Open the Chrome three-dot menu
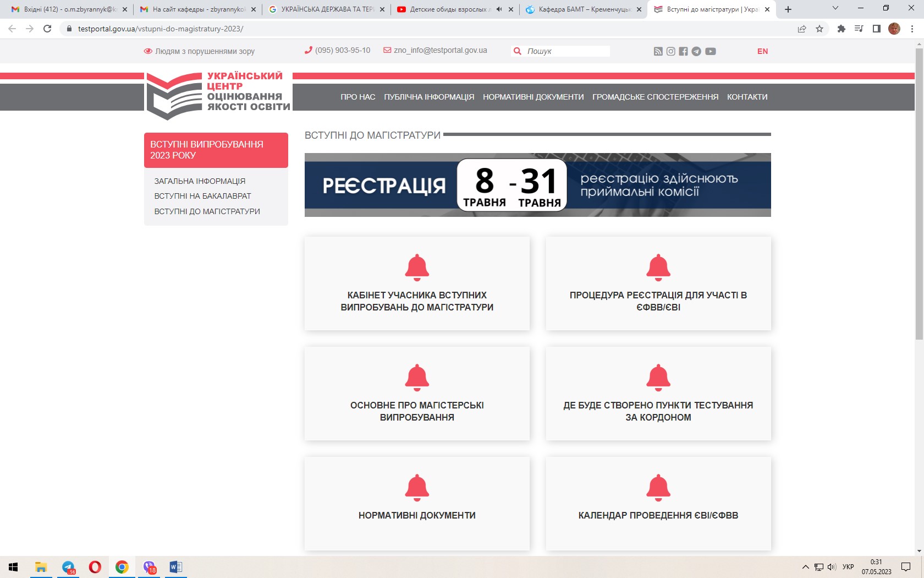Viewport: 924px width, 578px height. click(x=912, y=29)
